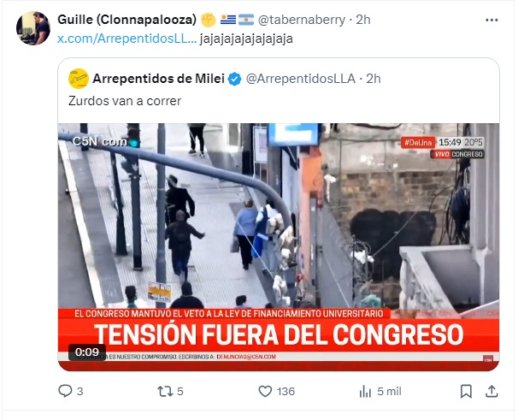Click the blue verified badge
This screenshot has height=420, width=518.
click(235, 79)
